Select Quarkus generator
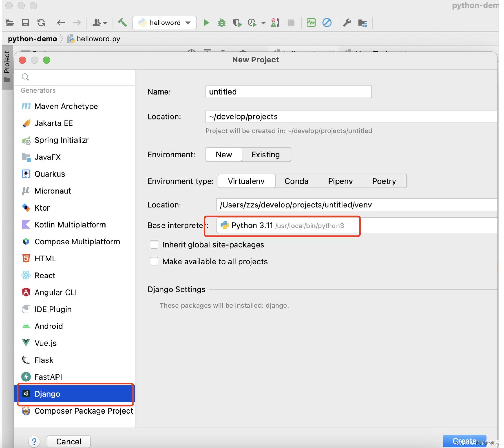 [x=74, y=174]
